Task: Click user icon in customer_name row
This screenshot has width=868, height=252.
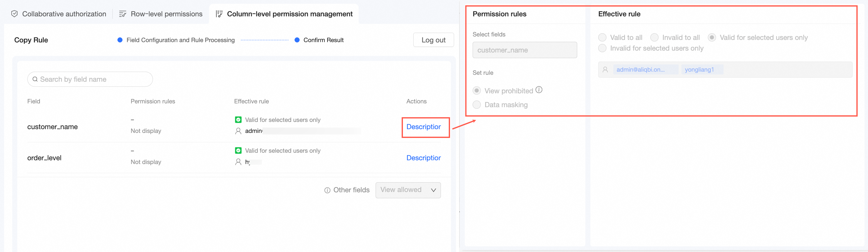Action: click(238, 131)
